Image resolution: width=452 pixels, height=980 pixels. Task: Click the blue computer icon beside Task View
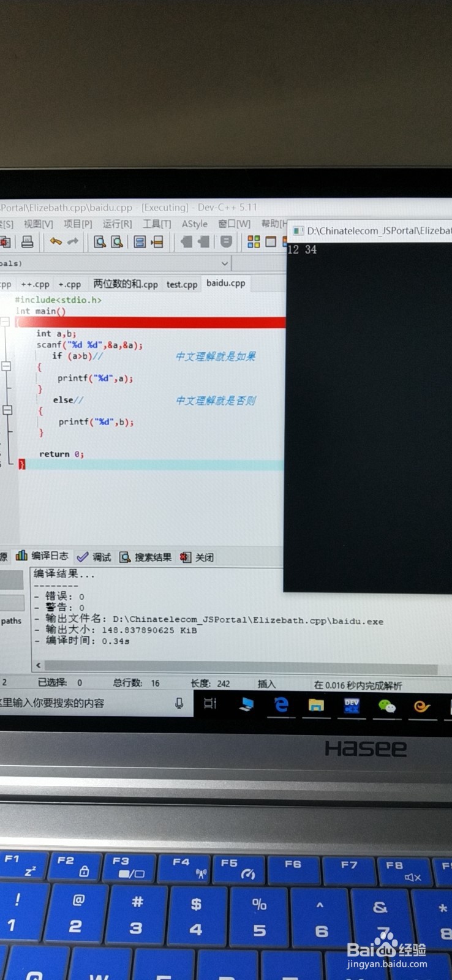click(x=246, y=704)
